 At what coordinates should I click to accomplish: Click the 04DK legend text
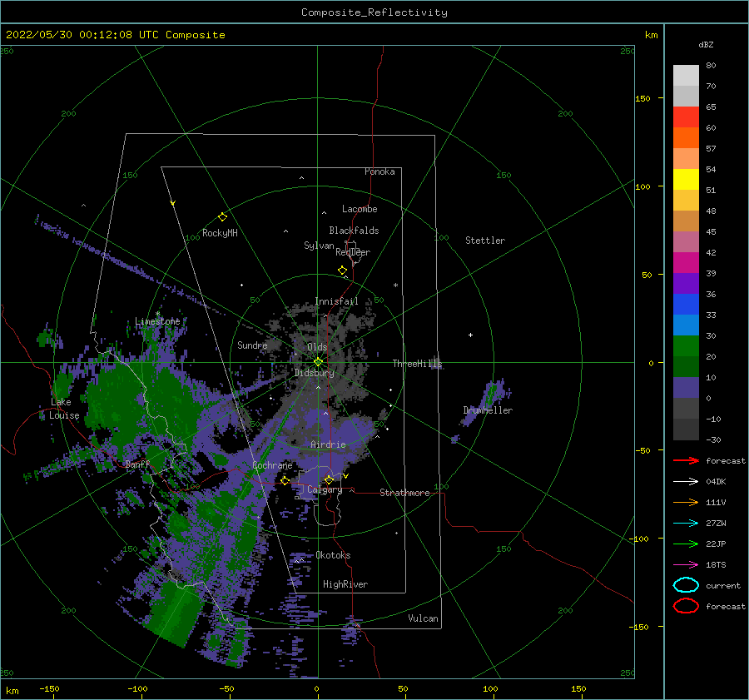click(716, 482)
